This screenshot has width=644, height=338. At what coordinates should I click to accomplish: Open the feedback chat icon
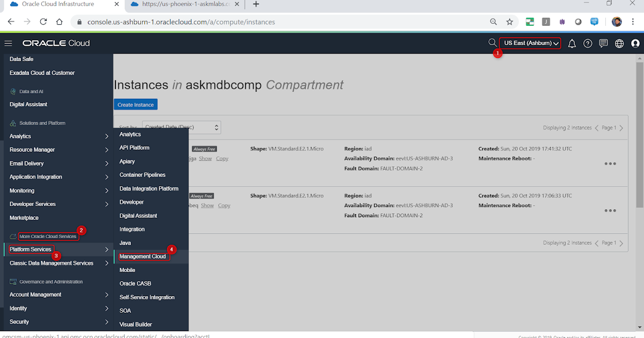point(603,42)
